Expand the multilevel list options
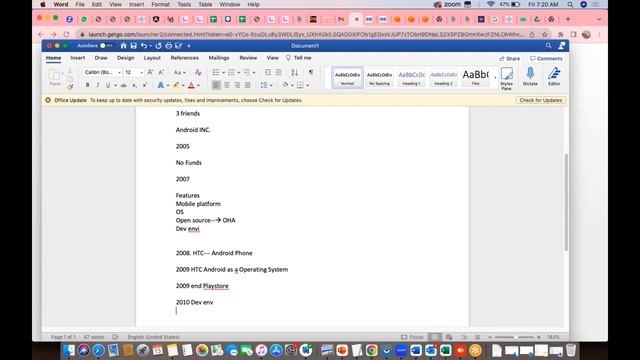The height and width of the screenshot is (360, 640). (x=254, y=73)
